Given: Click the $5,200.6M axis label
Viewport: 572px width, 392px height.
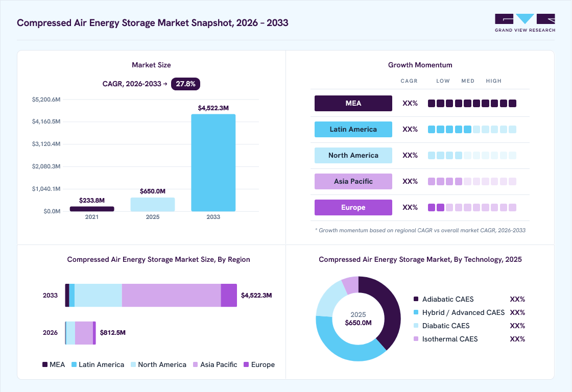Looking at the screenshot, I should [46, 99].
